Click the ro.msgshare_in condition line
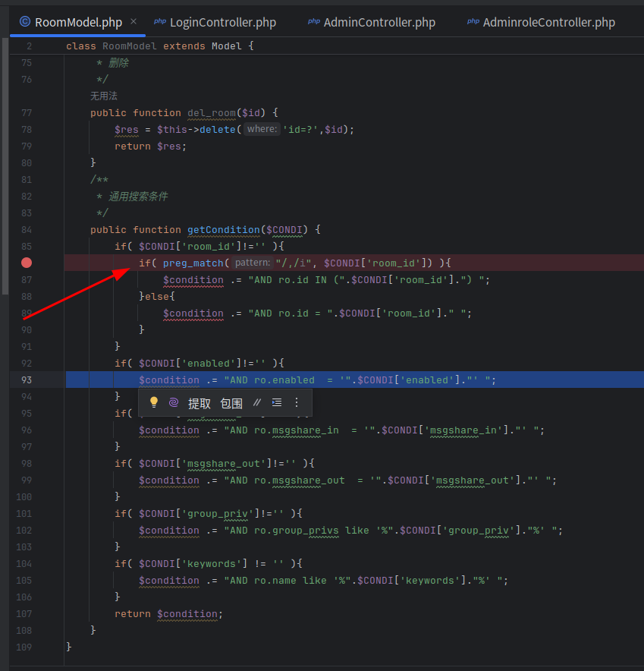Image resolution: width=644 pixels, height=671 pixels. point(341,430)
